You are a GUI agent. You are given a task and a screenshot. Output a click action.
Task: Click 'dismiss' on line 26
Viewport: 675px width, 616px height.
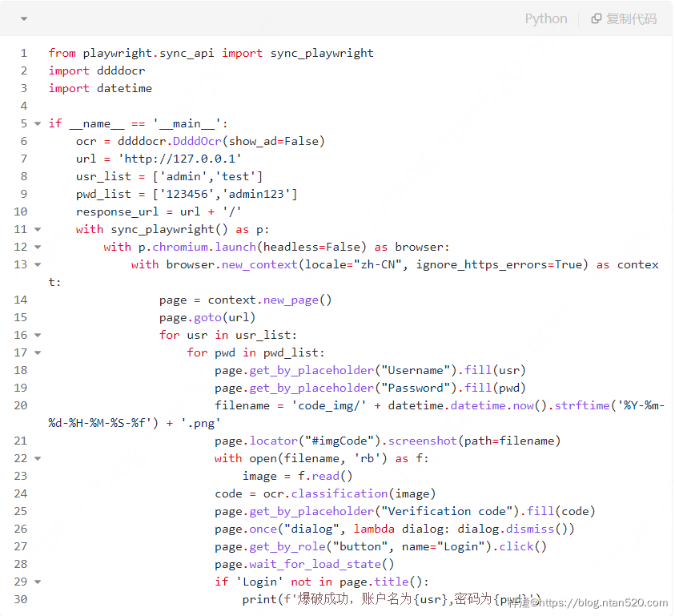tap(530, 529)
